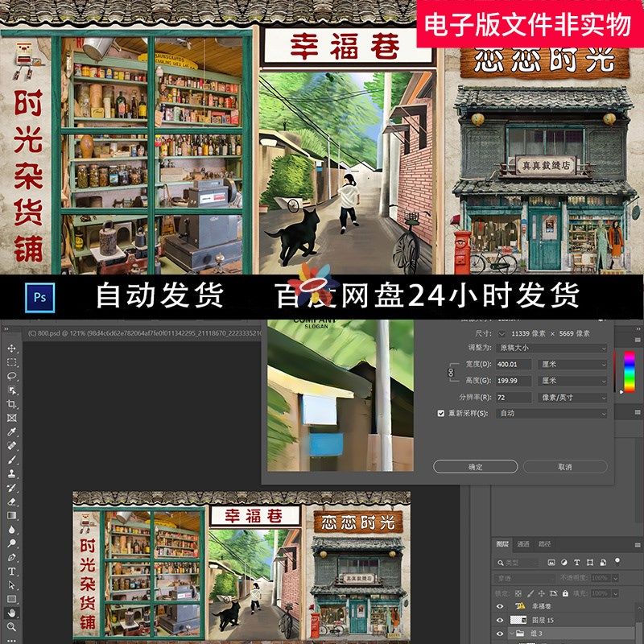644x644 pixels.
Task: Toggle visibility of 图层 15
Action: [x=500, y=620]
